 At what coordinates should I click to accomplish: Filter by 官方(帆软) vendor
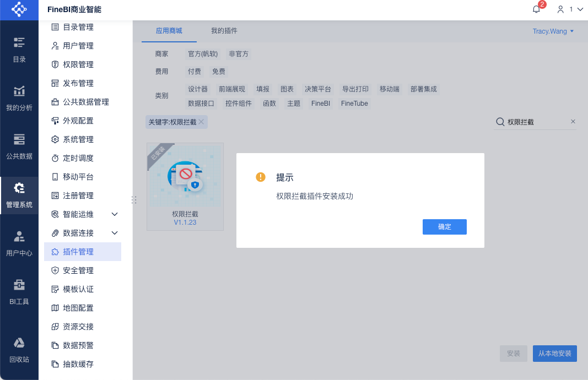[203, 54]
